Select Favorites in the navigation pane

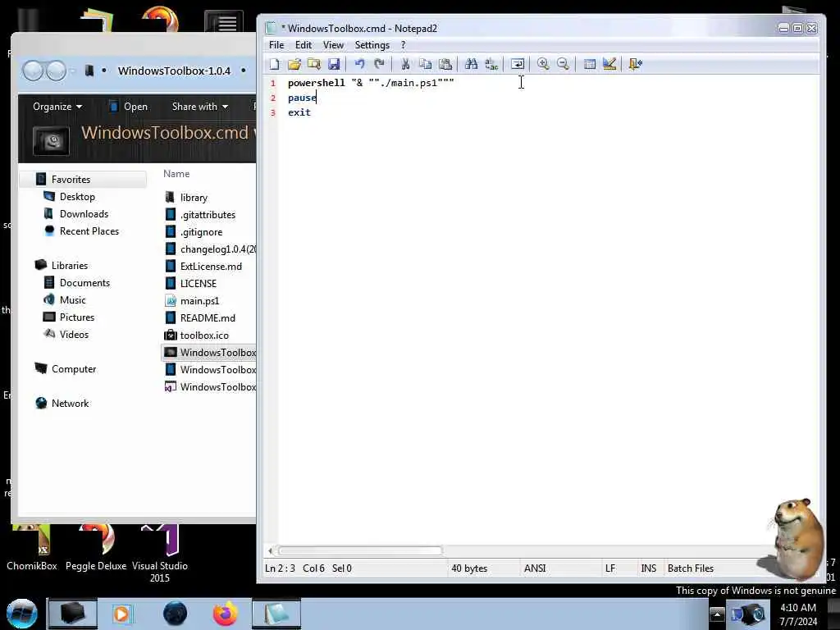click(71, 180)
